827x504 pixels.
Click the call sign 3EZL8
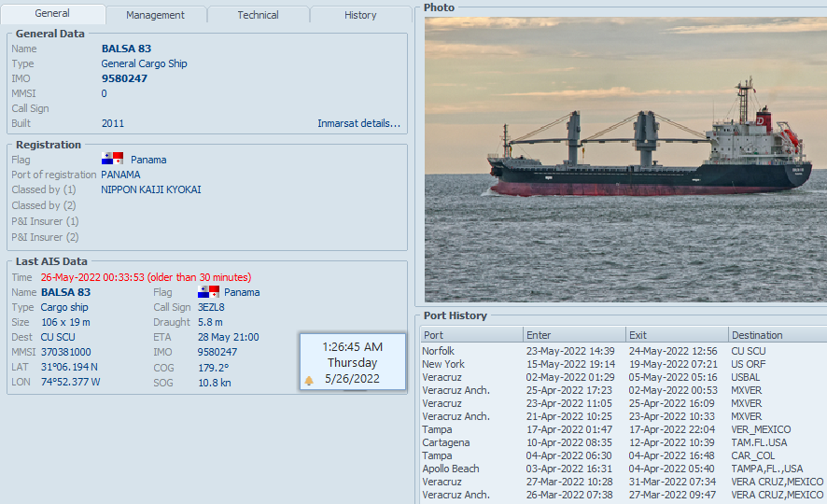(x=211, y=307)
